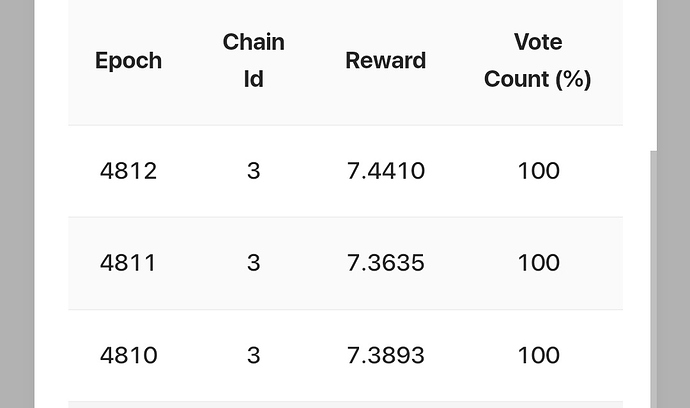690x408 pixels.
Task: Click reward value 7.4410
Action: pyautogui.click(x=385, y=171)
